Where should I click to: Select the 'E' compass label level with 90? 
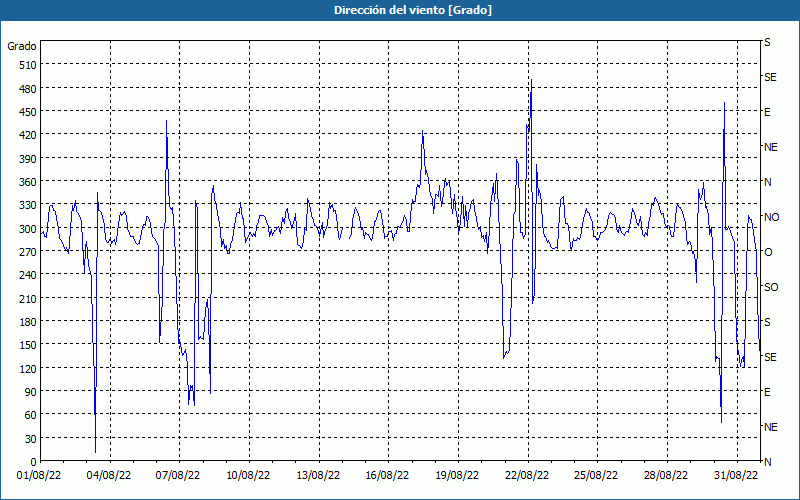[767, 392]
